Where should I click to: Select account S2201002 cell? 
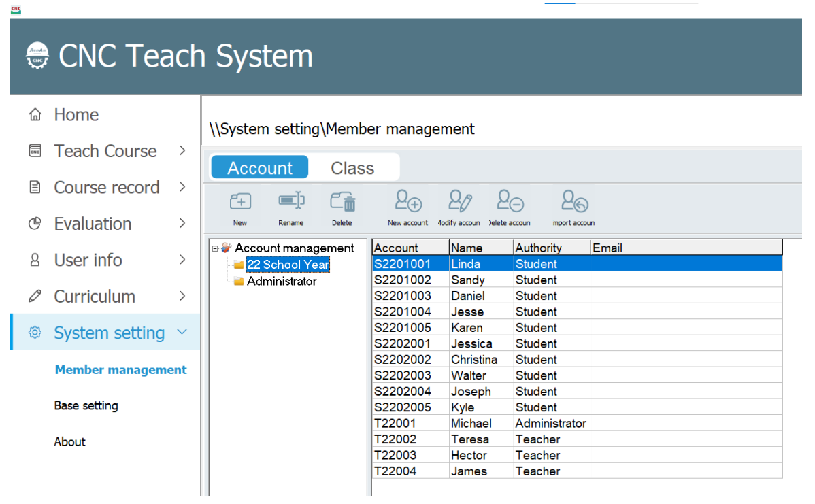(x=411, y=280)
